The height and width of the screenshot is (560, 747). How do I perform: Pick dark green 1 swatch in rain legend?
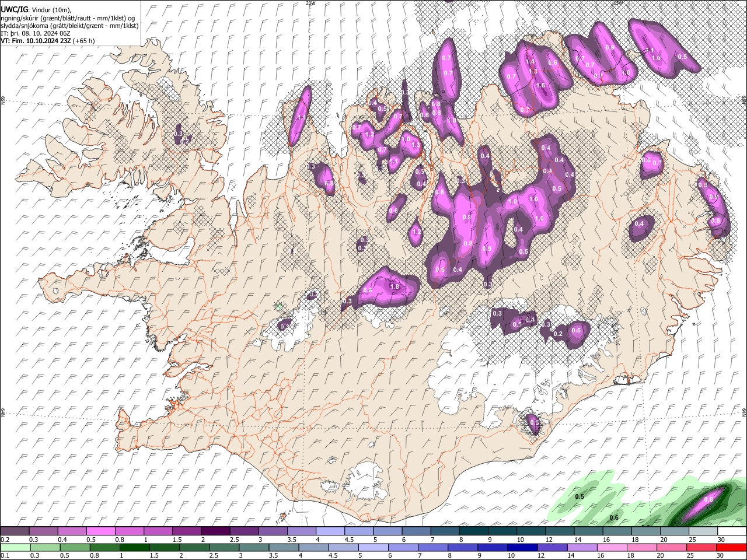pos(134,547)
